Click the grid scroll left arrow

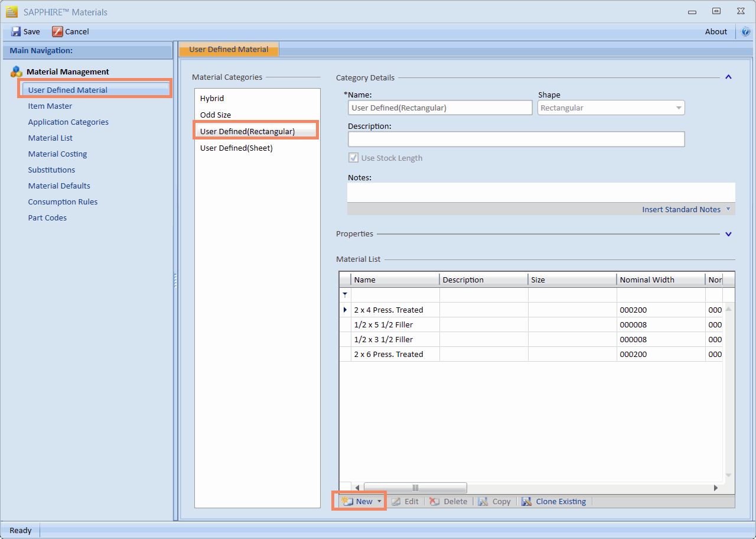357,488
